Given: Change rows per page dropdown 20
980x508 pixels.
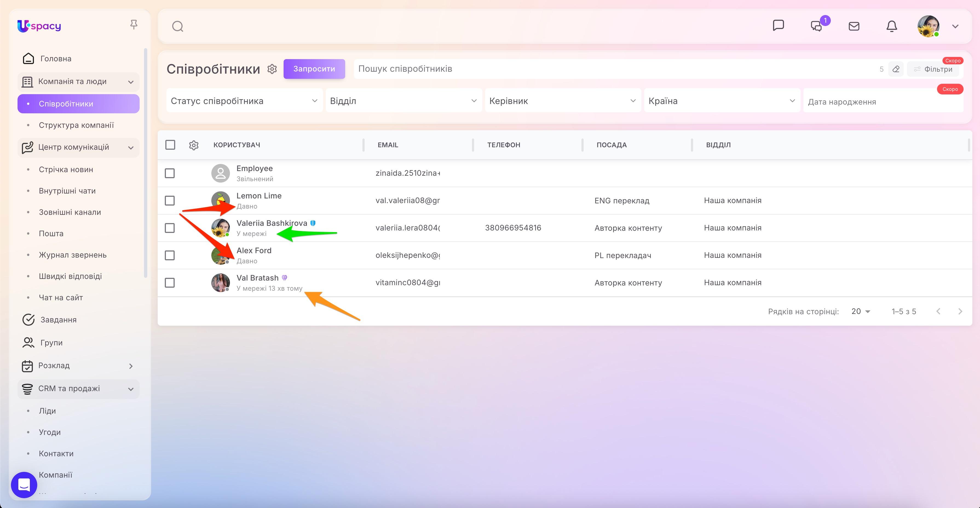Looking at the screenshot, I should pyautogui.click(x=861, y=311).
